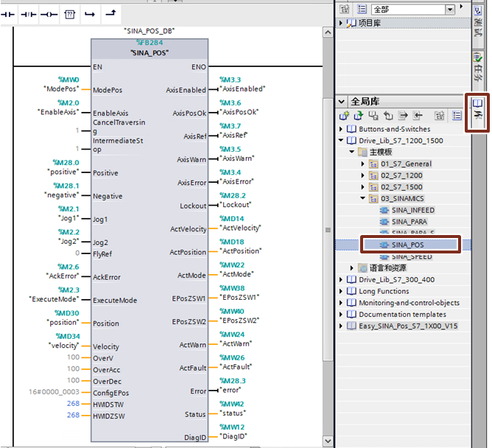Screen dimensions: 492x448
Task: Click the 03_SINAMICS folder icon
Action: [373, 199]
